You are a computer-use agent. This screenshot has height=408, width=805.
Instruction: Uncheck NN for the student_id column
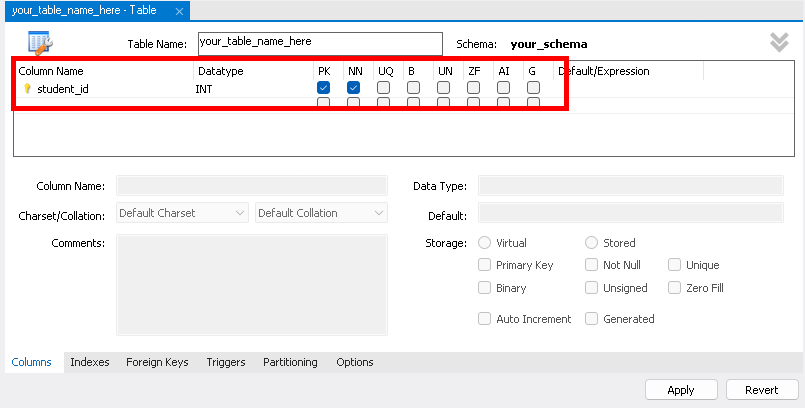353,88
